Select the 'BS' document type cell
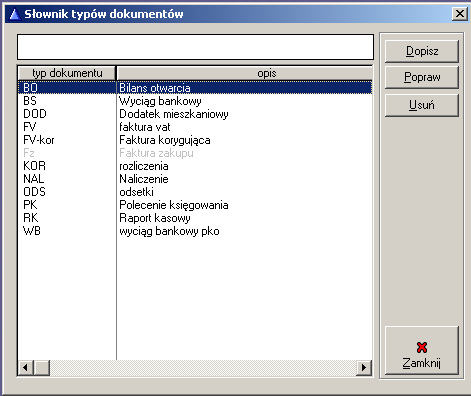This screenshot has height=396, width=471. [67, 101]
